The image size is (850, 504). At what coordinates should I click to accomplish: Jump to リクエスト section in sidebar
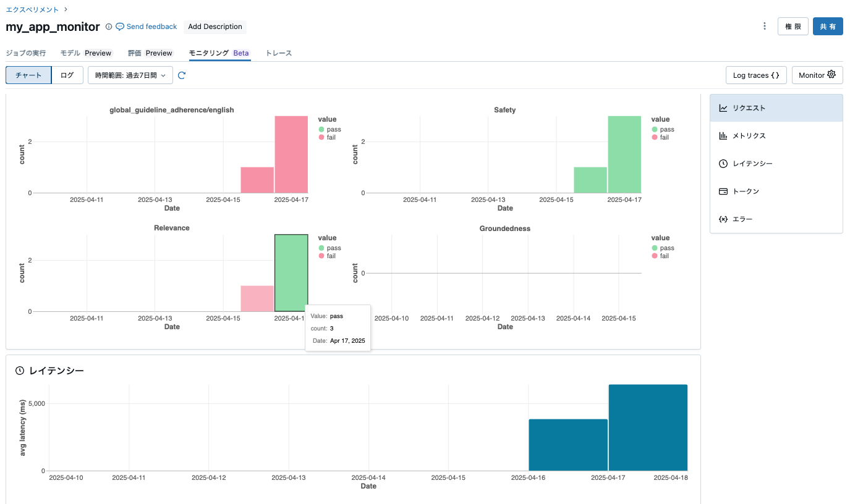[x=776, y=108]
